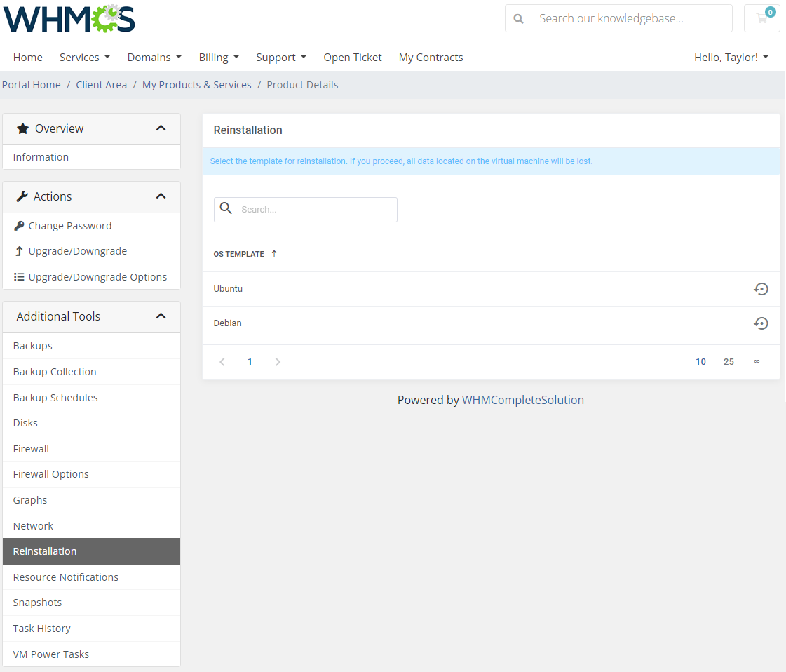Click the Actions wrench icon

point(22,196)
